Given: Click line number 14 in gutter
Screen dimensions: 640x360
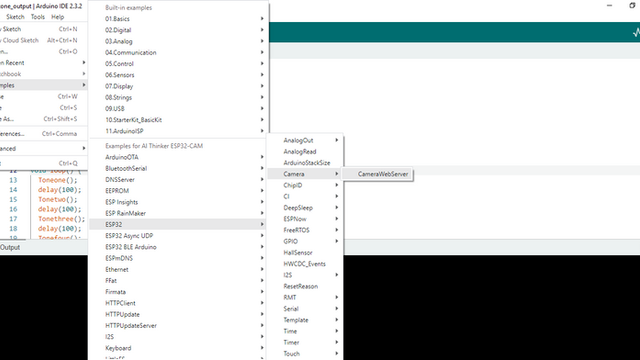Looking at the screenshot, I should [x=13, y=189].
